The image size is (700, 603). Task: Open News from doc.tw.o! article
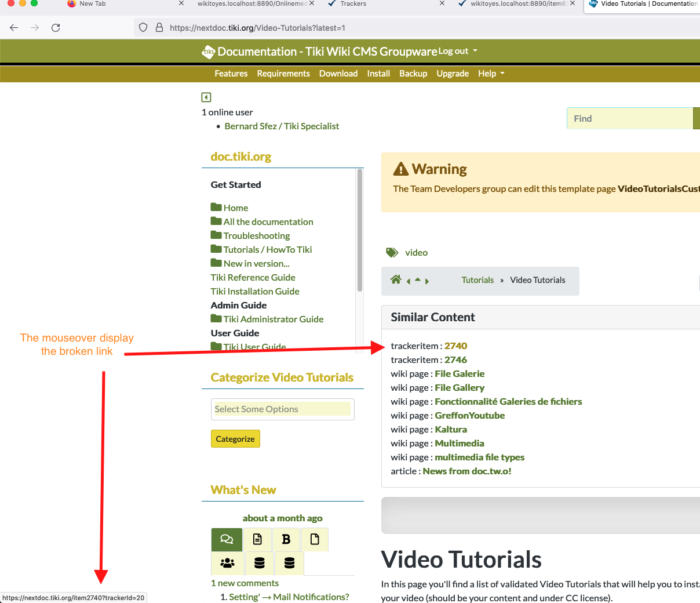467,471
